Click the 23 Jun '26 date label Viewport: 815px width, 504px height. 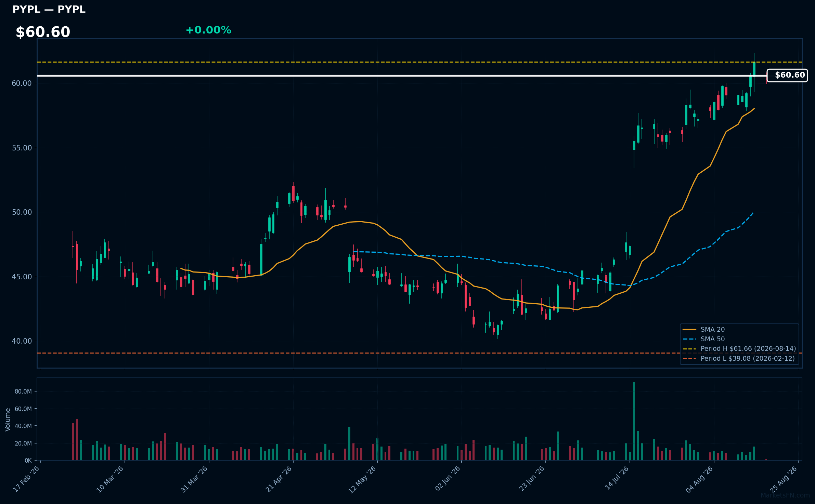point(531,479)
